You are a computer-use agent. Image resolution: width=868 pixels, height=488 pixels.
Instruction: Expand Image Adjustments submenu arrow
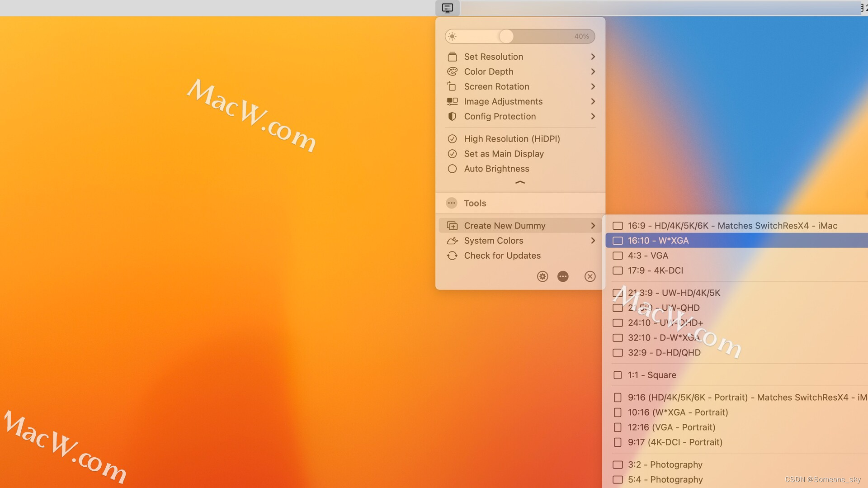[593, 101]
